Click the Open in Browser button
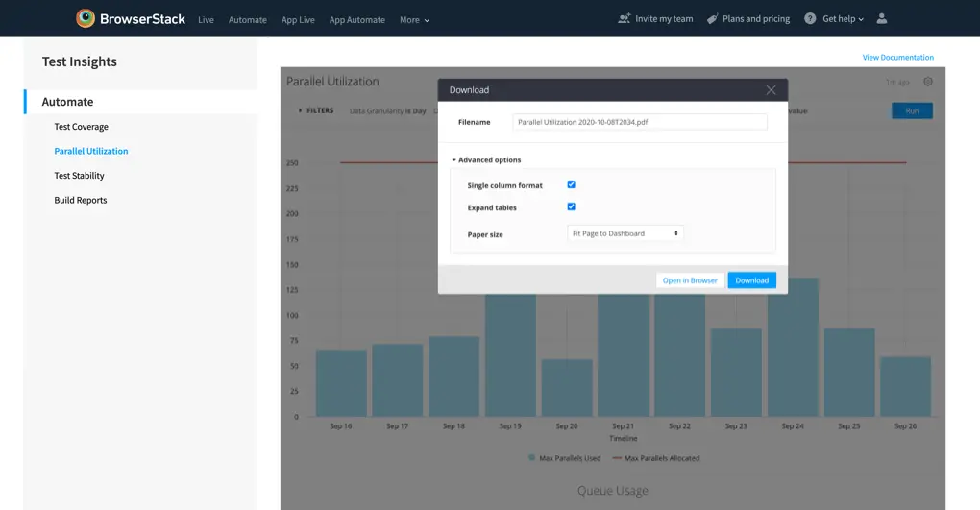The width and height of the screenshot is (980, 510). tap(690, 280)
